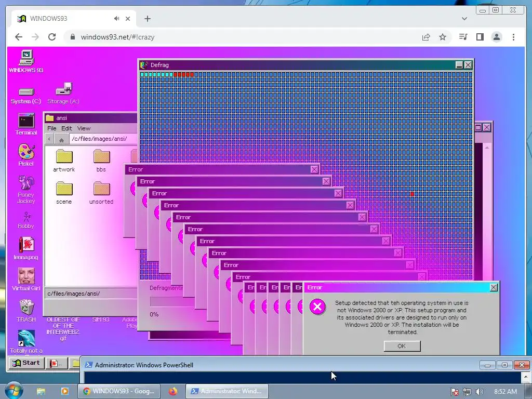Viewport: 532px width, 399px height.
Task: Click the lenna task button in Windows 93 taskbar
Action: pos(56,363)
